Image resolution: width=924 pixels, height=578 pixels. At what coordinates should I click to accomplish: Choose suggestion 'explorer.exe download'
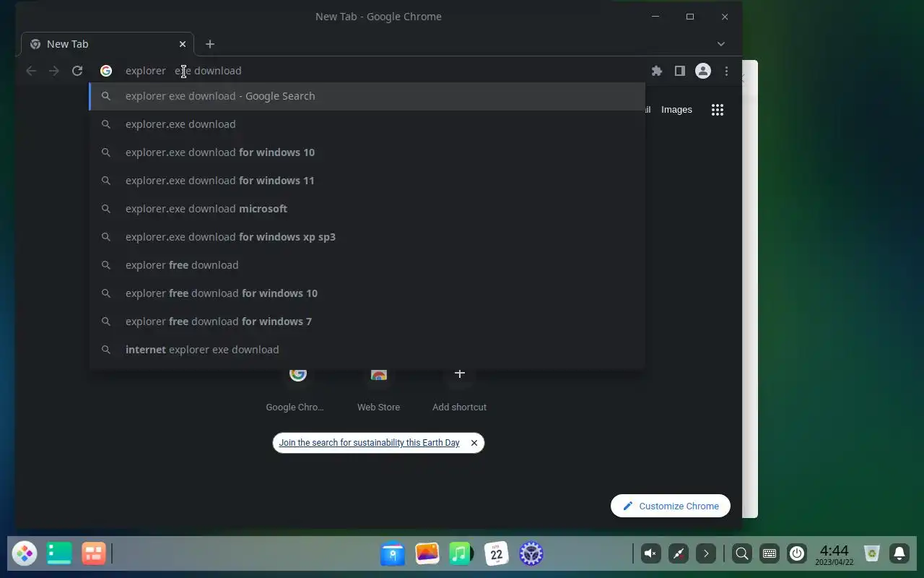(x=367, y=124)
